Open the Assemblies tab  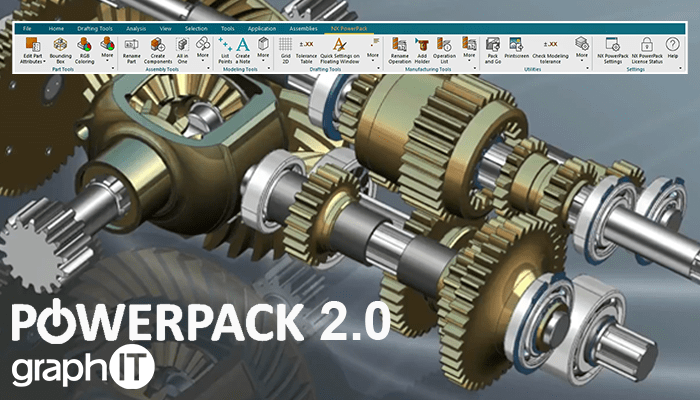tap(303, 29)
